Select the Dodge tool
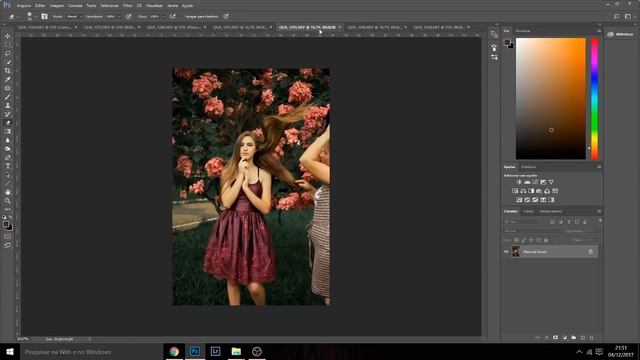 (8, 149)
